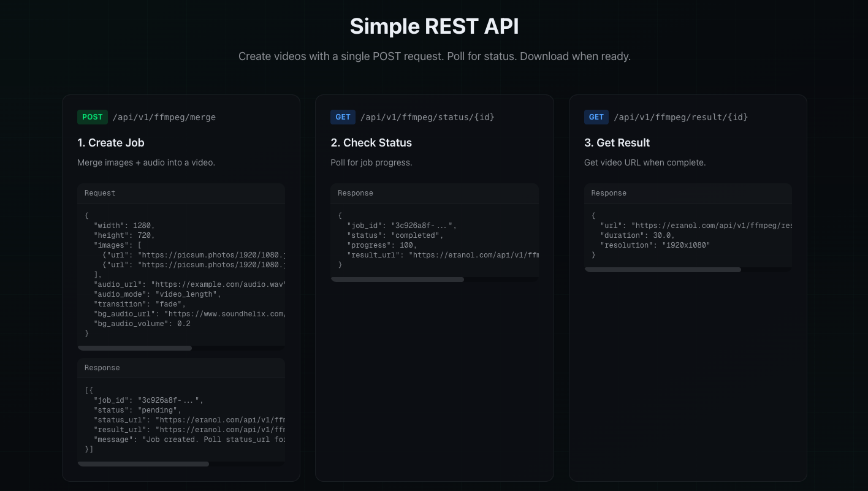The width and height of the screenshot is (868, 491).
Task: Click the GET badge on Get Result card
Action: (596, 116)
